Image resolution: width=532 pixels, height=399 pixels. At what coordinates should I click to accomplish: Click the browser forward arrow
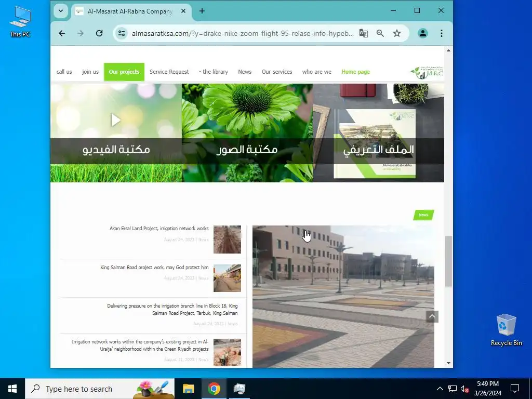click(81, 33)
